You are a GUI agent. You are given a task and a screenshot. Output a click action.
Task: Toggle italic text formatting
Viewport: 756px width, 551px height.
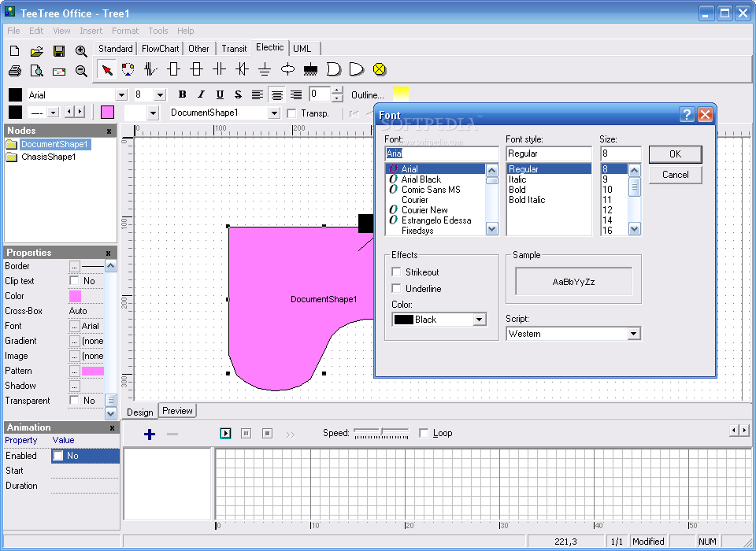[201, 94]
